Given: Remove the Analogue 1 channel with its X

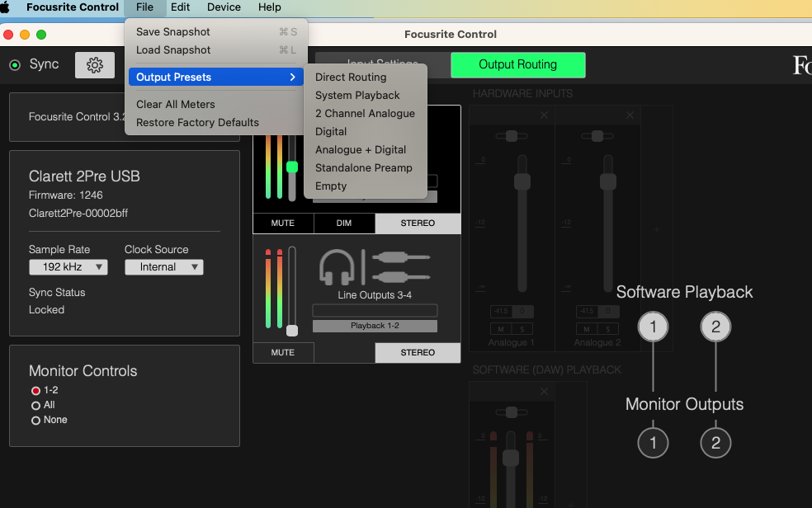Looking at the screenshot, I should coord(544,115).
